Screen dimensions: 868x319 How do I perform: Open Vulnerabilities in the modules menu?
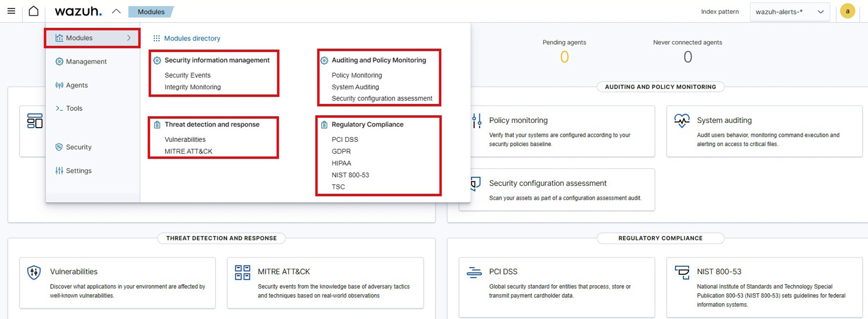point(185,139)
